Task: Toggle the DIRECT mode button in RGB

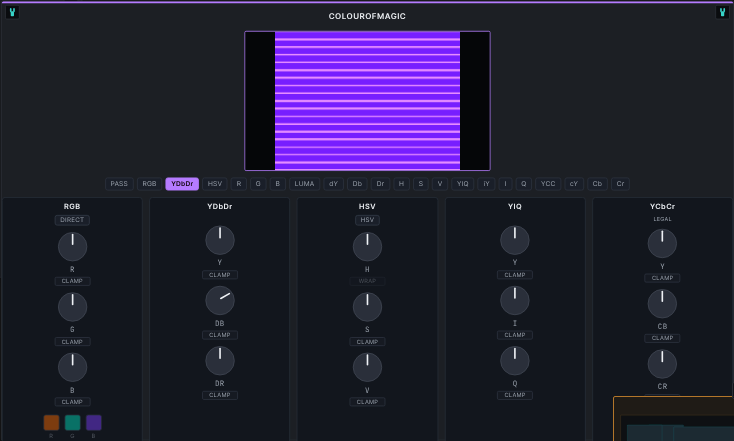Action: point(72,220)
